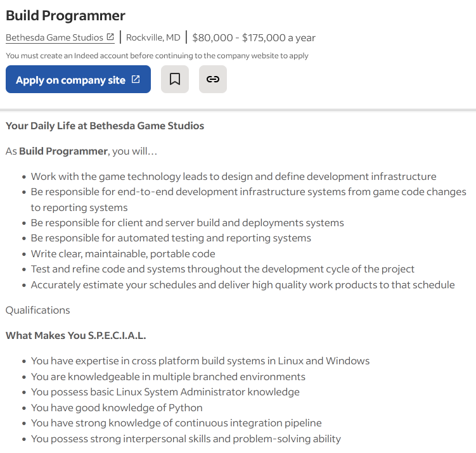Click the bullet about good knowledge of Python

(117, 407)
